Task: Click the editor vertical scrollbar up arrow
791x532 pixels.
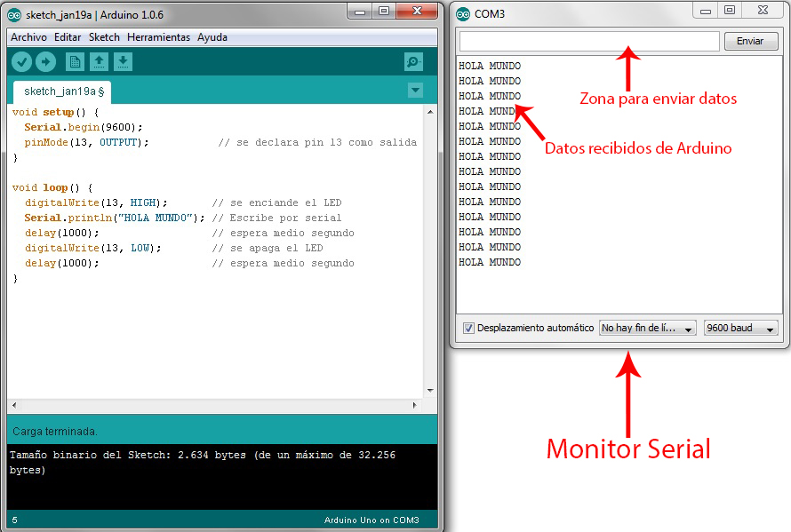Action: click(430, 112)
